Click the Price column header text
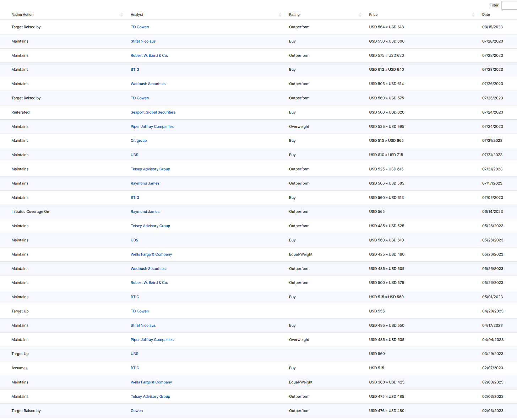 click(x=373, y=15)
